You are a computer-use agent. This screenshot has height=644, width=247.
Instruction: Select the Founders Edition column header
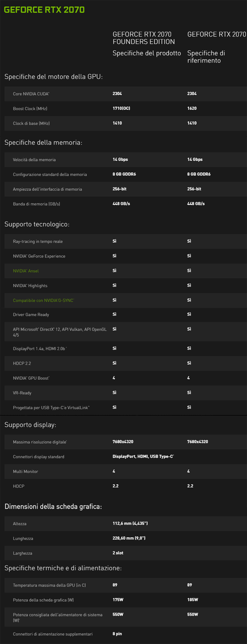click(x=143, y=38)
